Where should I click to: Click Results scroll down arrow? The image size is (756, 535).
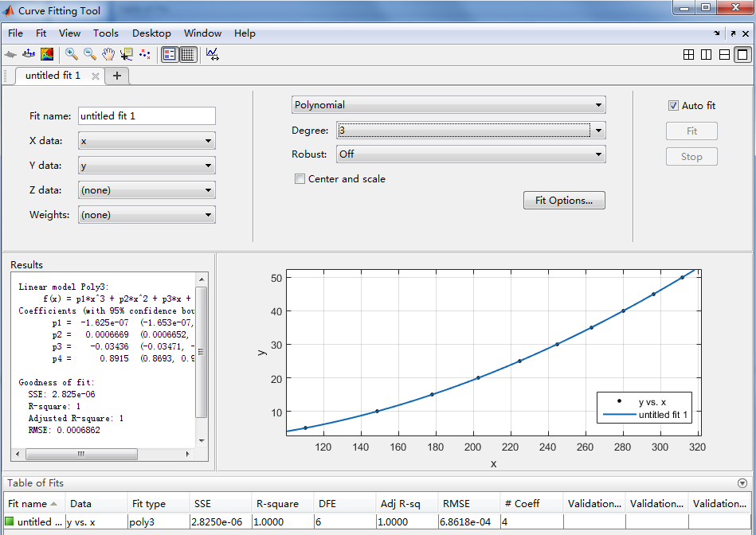(202, 440)
